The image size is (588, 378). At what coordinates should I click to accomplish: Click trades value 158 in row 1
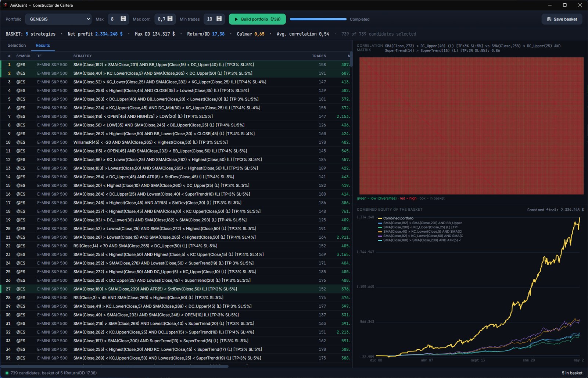pos(322,64)
